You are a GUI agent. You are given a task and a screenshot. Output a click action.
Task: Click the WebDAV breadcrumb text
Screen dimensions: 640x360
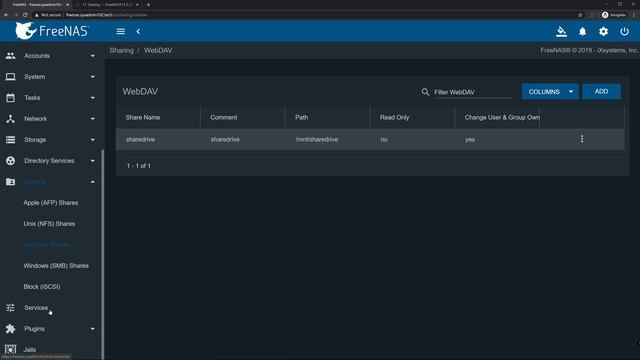(x=158, y=51)
